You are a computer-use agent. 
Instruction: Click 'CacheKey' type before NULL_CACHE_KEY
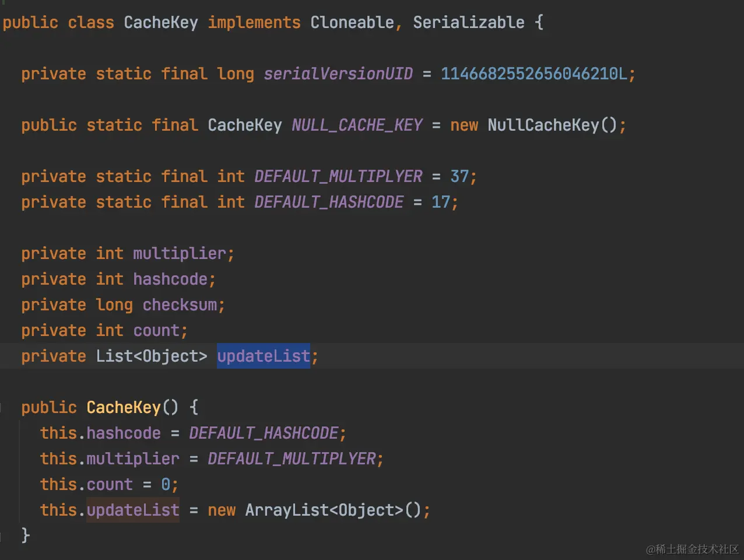click(x=245, y=125)
